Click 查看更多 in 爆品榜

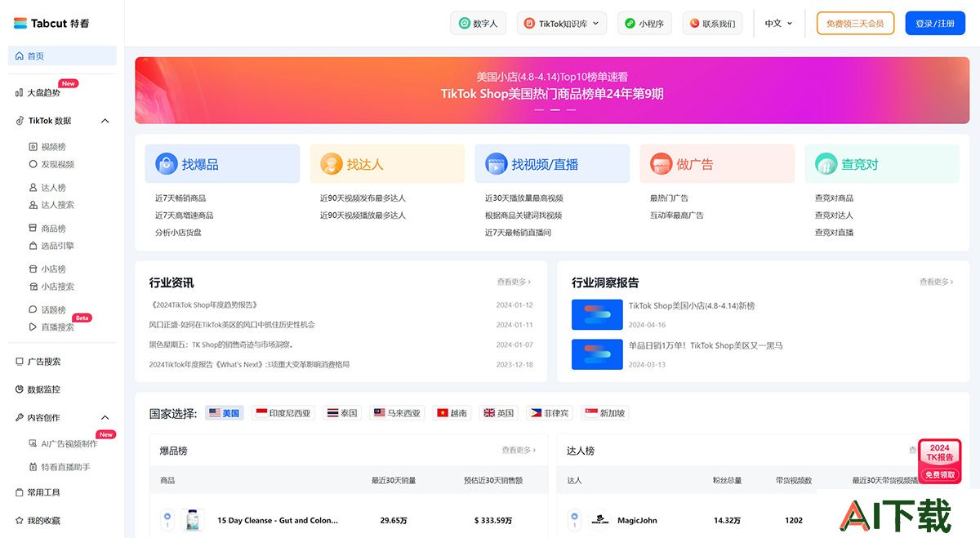(519, 451)
